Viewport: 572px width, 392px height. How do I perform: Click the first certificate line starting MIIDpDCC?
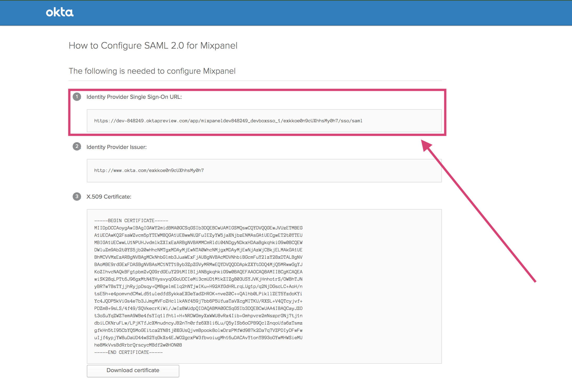click(x=198, y=228)
